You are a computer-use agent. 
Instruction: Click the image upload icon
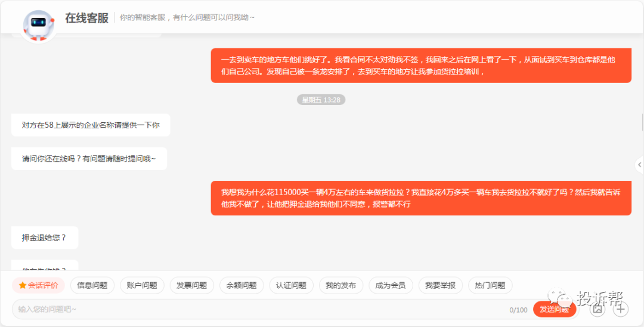click(597, 309)
